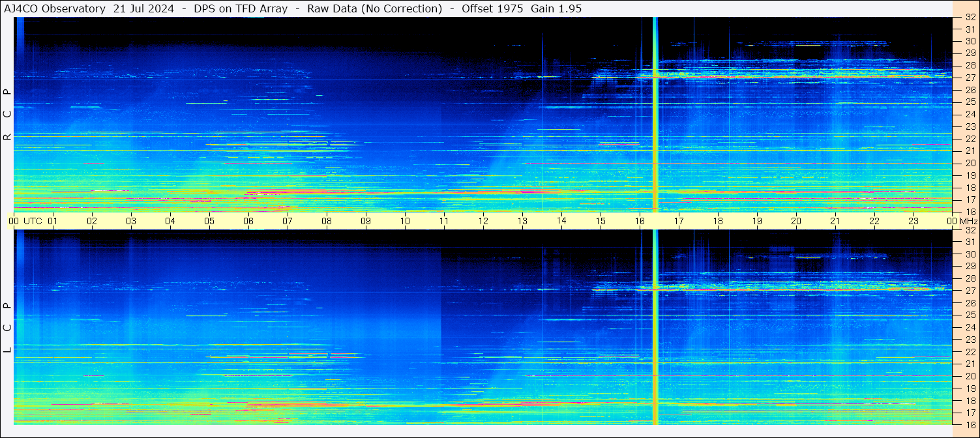The height and width of the screenshot is (438, 980).
Task: Click hour marker 02 on UTC time axis
Action: [92, 221]
